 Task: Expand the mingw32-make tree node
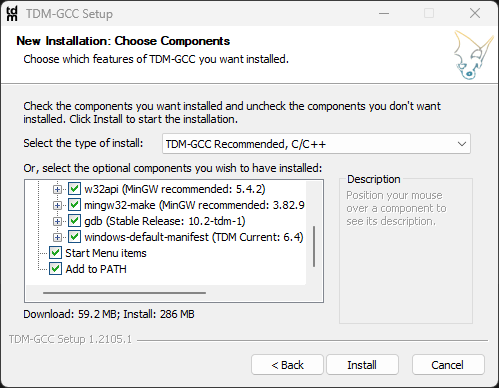[x=57, y=205]
